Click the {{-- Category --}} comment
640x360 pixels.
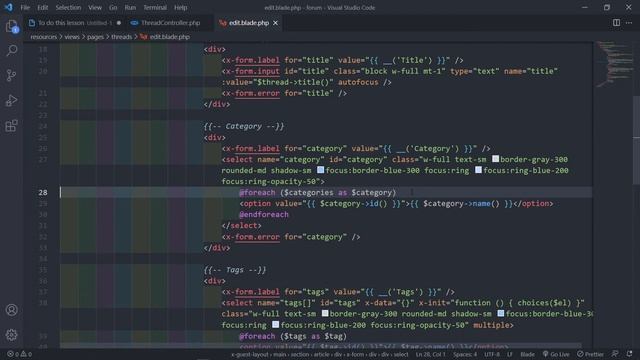pos(244,126)
